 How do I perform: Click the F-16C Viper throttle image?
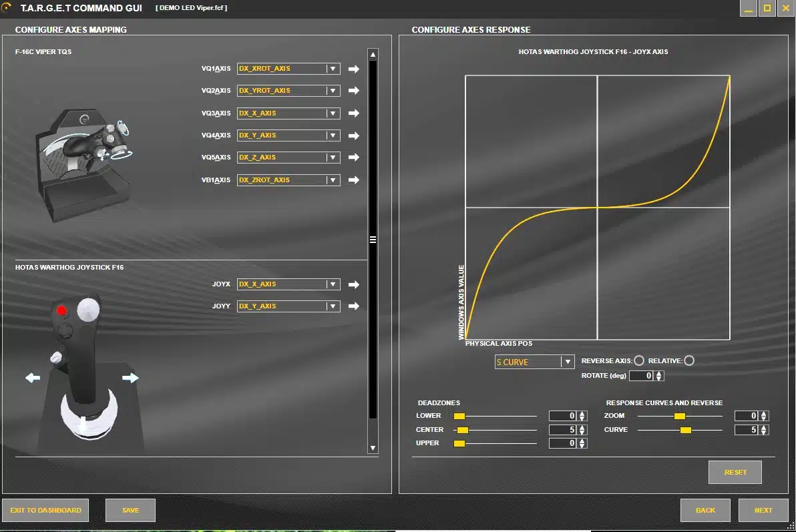point(83,165)
